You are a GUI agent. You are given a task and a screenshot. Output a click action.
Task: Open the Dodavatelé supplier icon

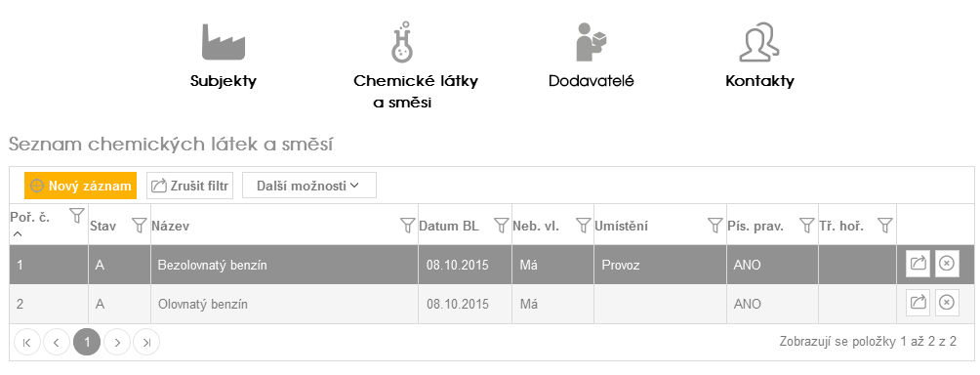(x=592, y=43)
